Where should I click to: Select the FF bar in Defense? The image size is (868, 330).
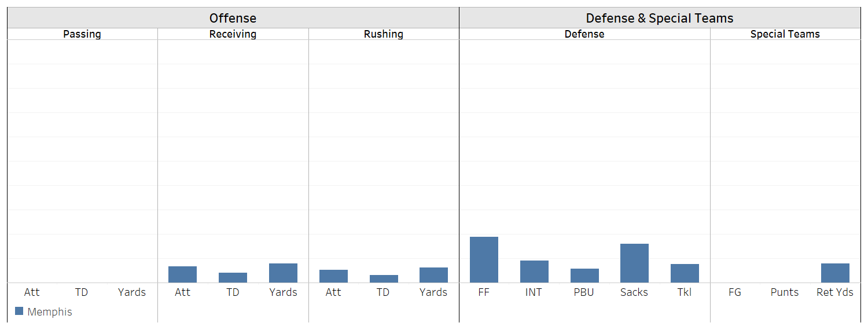(x=484, y=259)
